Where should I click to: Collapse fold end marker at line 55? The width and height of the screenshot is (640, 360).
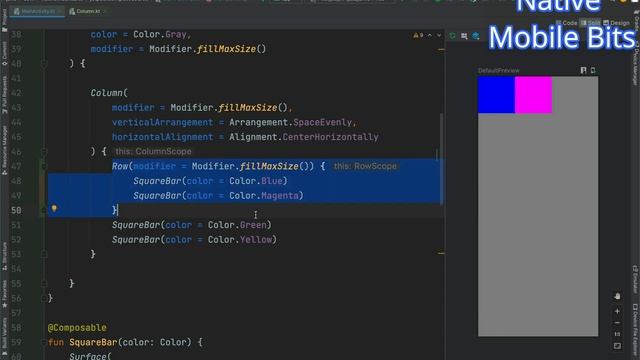pyautogui.click(x=44, y=284)
